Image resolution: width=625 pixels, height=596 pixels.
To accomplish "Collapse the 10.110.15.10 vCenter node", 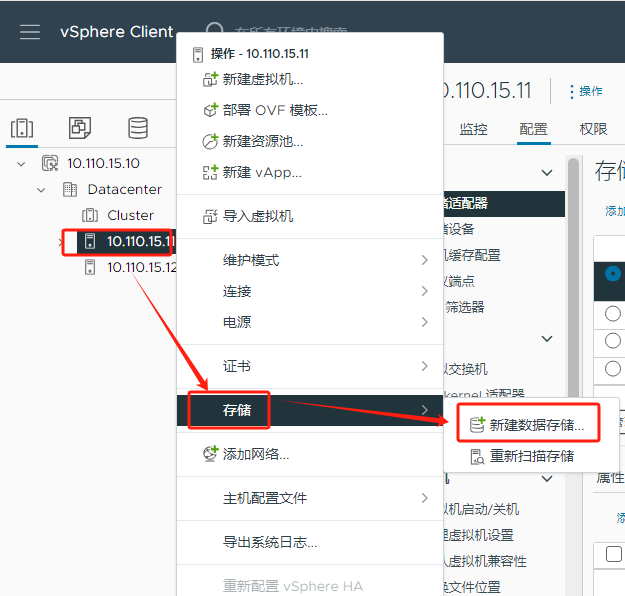I will [x=21, y=163].
